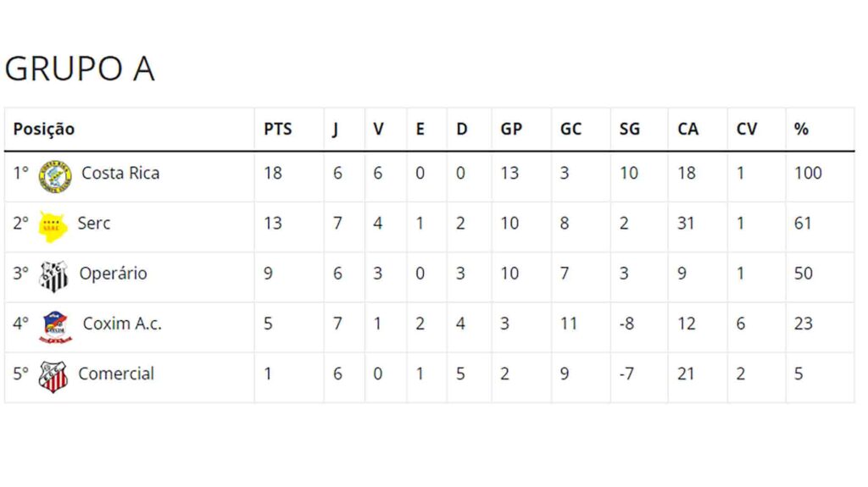Click the Posição column header
This screenshot has height=487, width=868.
(x=44, y=130)
